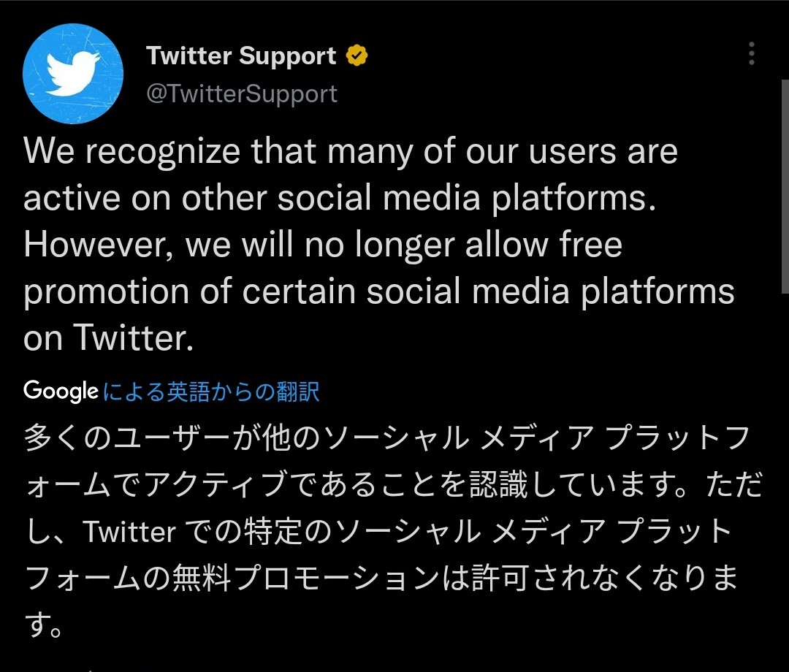
Task: Open the Twitter Support profile avatar
Action: point(73,74)
